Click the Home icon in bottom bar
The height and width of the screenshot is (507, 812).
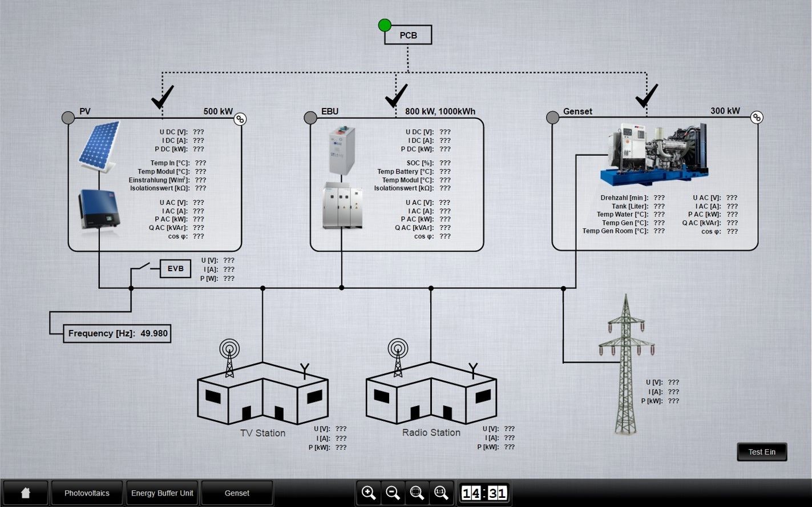pos(25,493)
